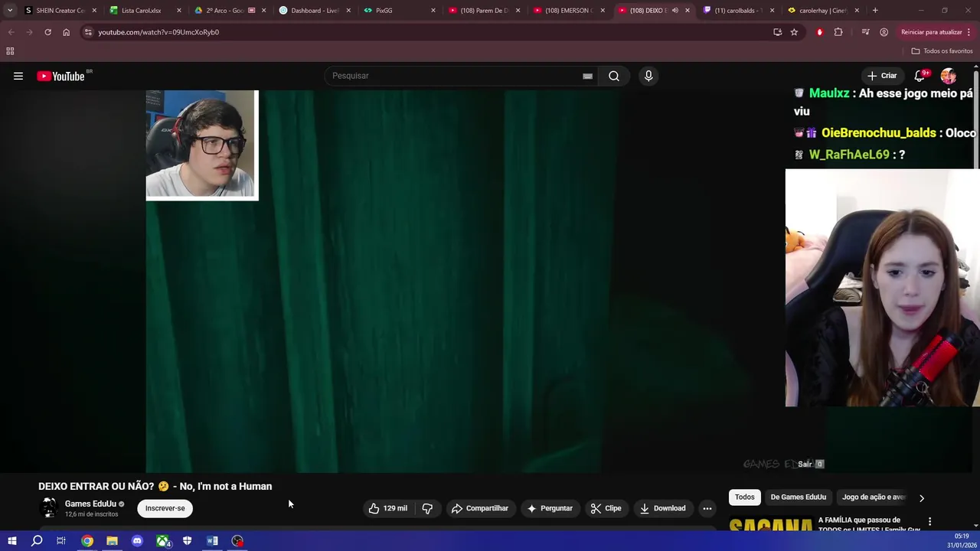This screenshot has height=551, width=980.
Task: Mute the playing DEIXO tab audio
Action: pos(675,11)
